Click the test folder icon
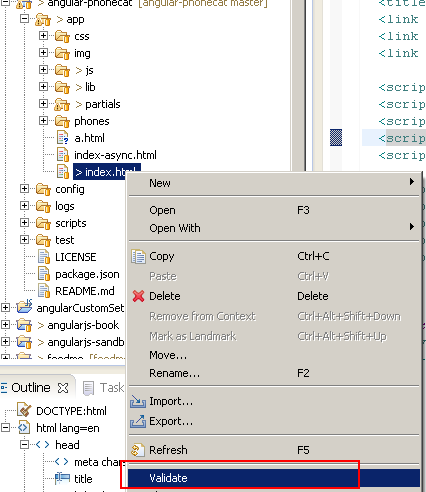This screenshot has height=492, width=426. (43, 240)
